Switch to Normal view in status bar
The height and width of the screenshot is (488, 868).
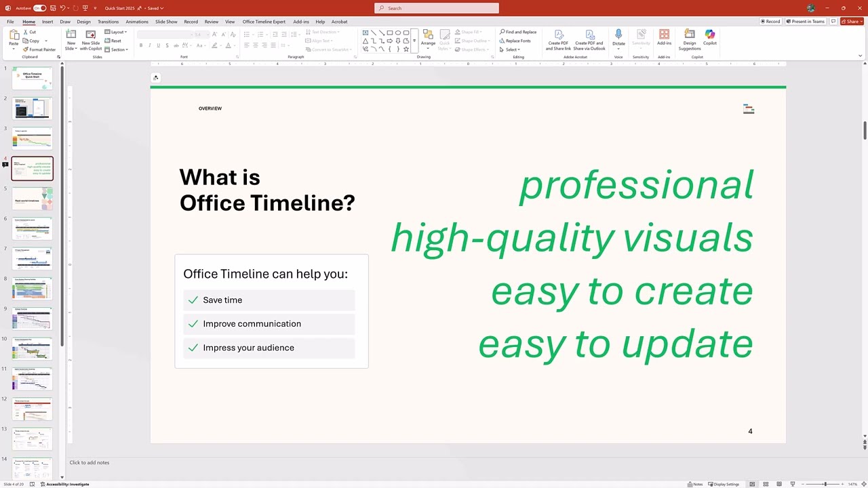coord(753,484)
